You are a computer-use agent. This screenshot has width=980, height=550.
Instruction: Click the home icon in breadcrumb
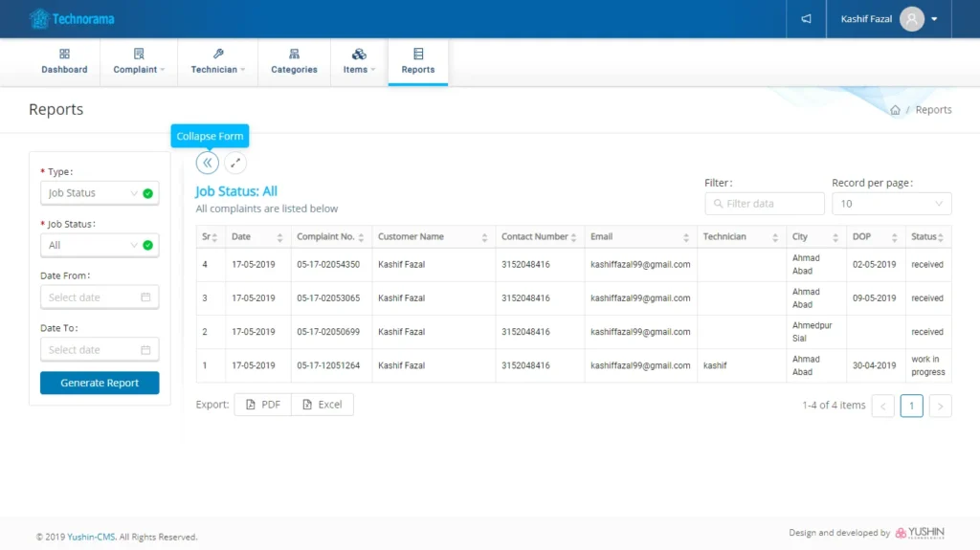pos(895,110)
